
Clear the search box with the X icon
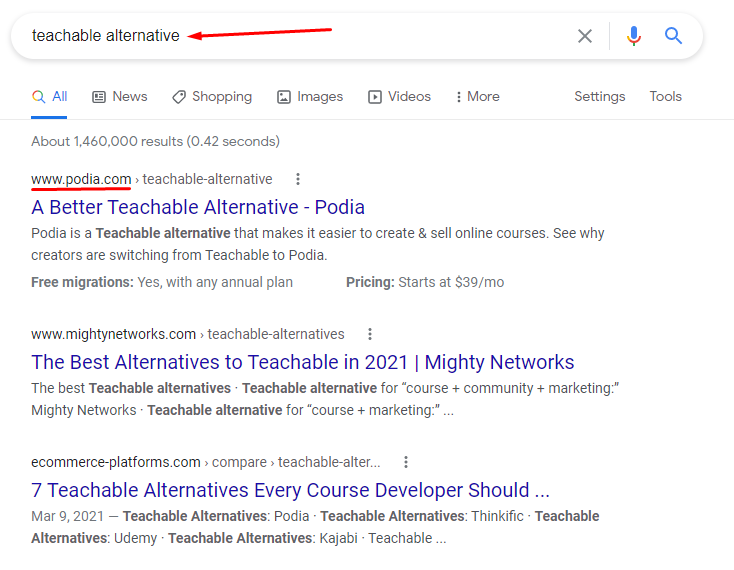coord(585,36)
